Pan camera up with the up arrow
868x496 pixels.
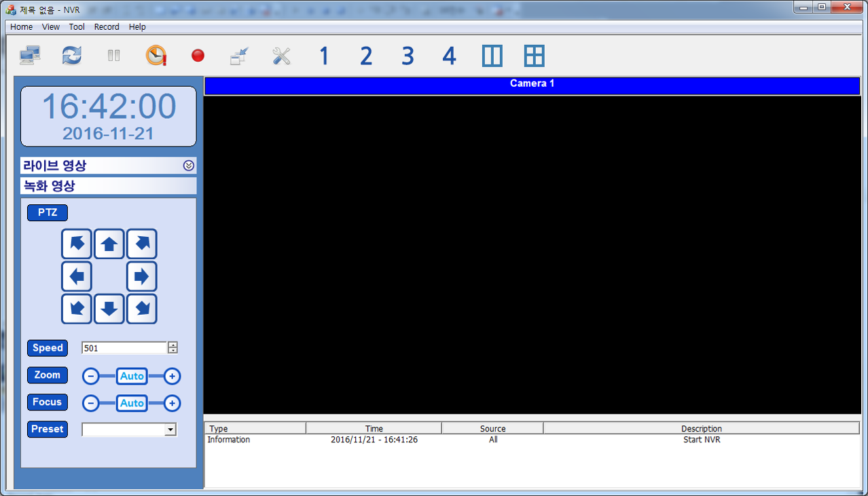109,244
